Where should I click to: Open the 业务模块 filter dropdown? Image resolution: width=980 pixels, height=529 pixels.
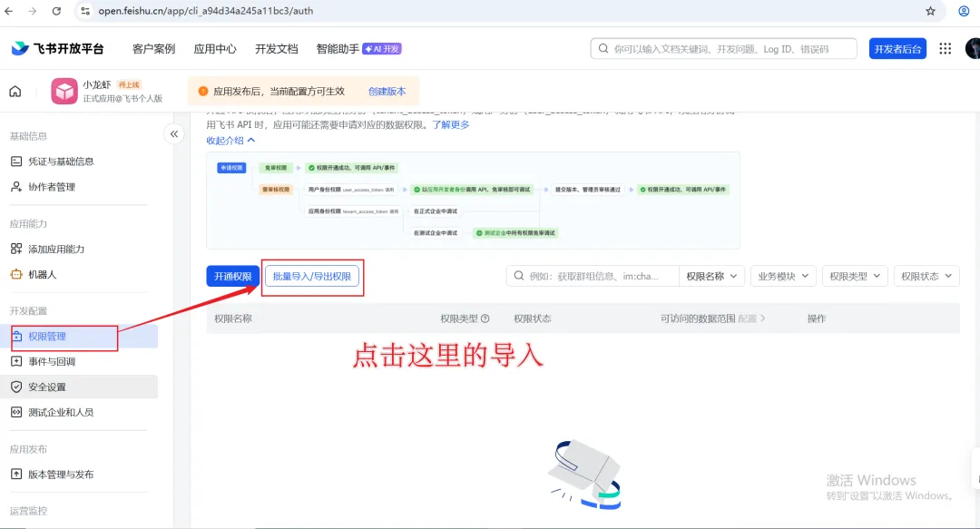point(783,276)
